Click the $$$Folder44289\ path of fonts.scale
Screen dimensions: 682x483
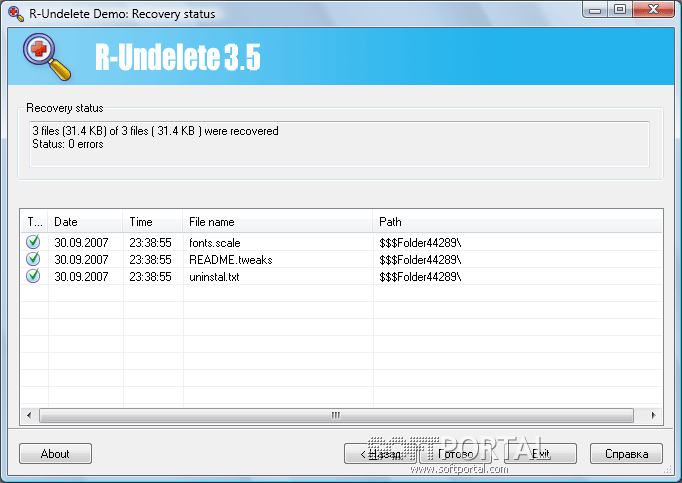[420, 242]
